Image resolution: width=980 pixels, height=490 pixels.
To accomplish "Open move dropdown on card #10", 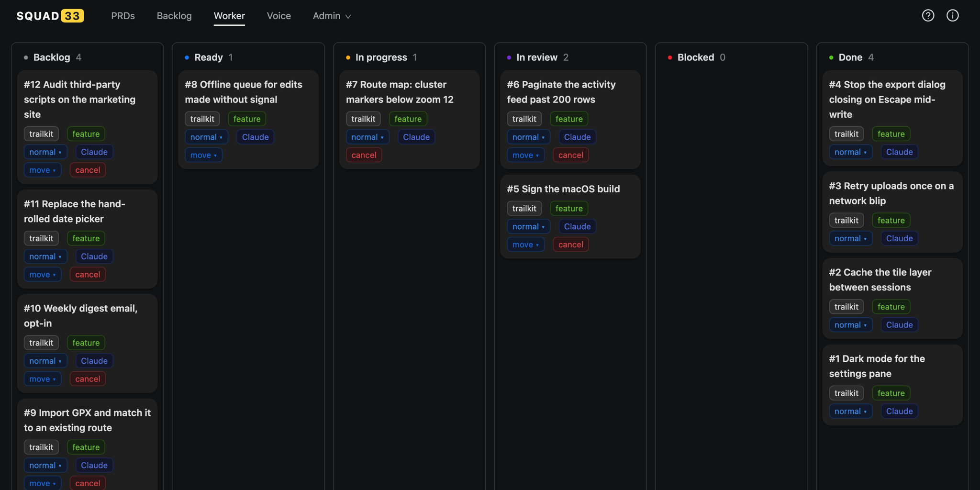I will click(43, 379).
